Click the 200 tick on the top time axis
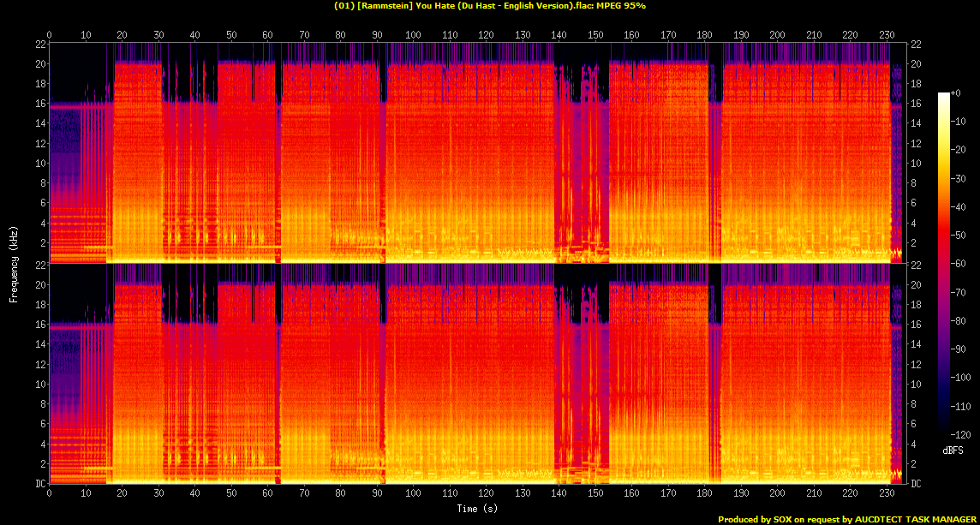Viewport: 980px width, 525px height. click(777, 35)
